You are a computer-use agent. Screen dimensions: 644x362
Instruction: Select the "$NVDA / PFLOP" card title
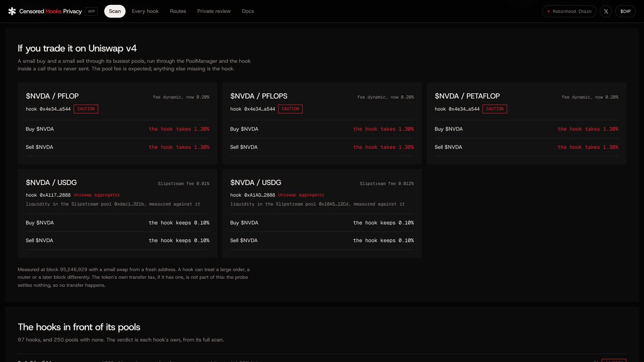[x=52, y=96]
